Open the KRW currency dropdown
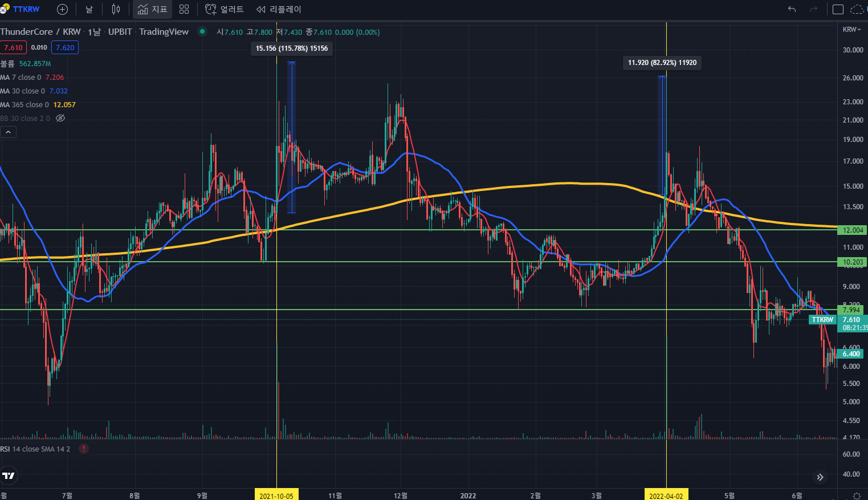This screenshot has width=868, height=500. click(851, 30)
